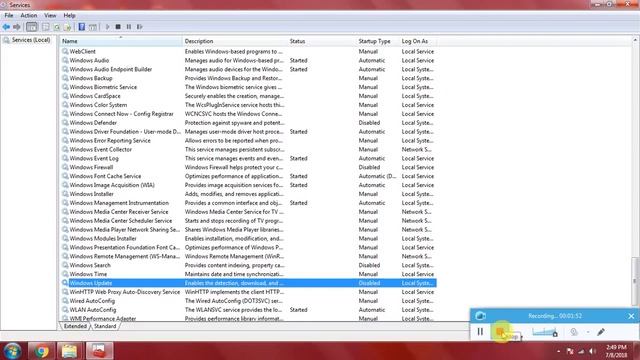Click the Back arrow in Services toolbar
The width and height of the screenshot is (640, 360).
tap(6, 27)
